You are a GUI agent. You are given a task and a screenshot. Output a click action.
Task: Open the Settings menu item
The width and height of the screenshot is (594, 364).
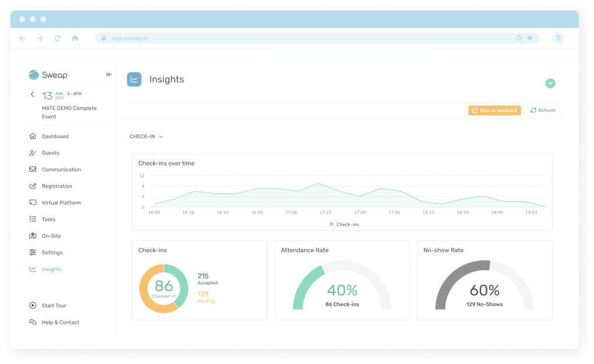point(52,253)
